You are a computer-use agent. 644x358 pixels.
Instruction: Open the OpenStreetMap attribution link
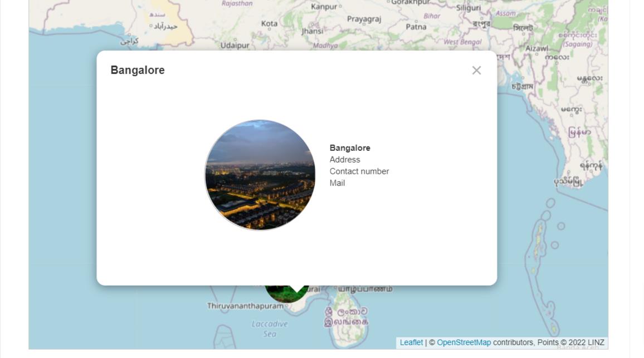[x=464, y=342]
